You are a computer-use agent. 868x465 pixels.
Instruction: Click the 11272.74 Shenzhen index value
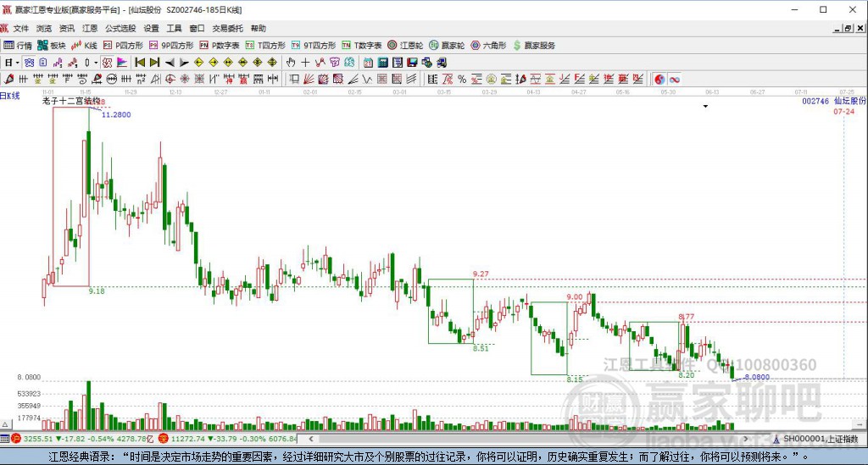click(187, 439)
